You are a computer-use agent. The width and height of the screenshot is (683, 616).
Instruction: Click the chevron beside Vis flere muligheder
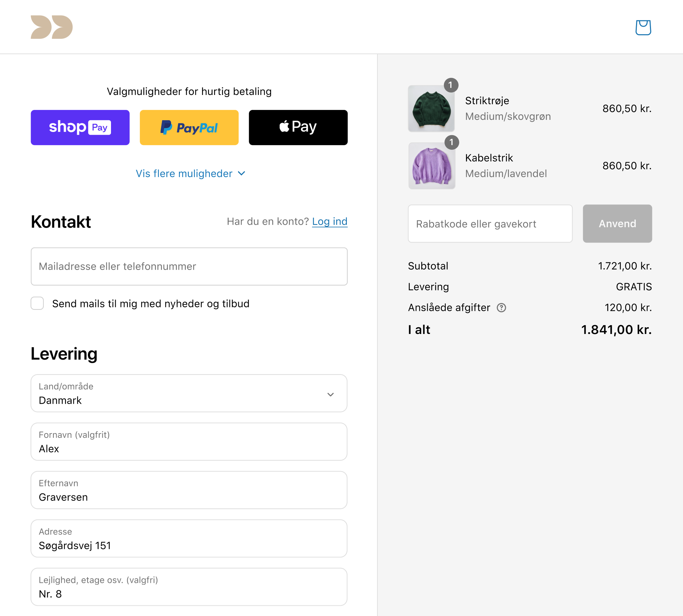point(242,174)
